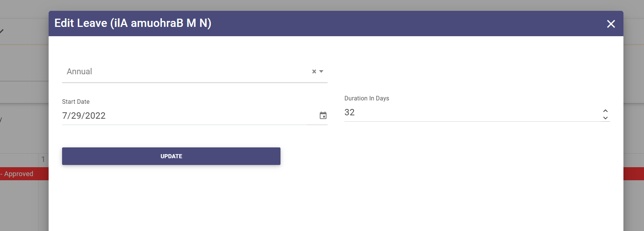Click the "Start Date" field label
The height and width of the screenshot is (231, 644).
click(76, 102)
